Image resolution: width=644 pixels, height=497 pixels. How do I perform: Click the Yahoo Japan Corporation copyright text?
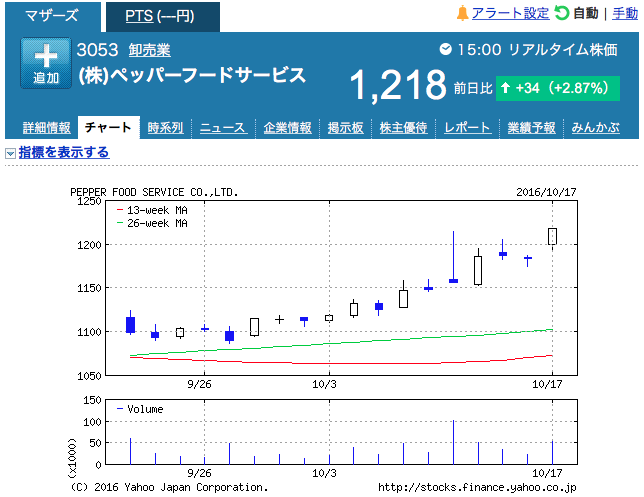pos(170,487)
